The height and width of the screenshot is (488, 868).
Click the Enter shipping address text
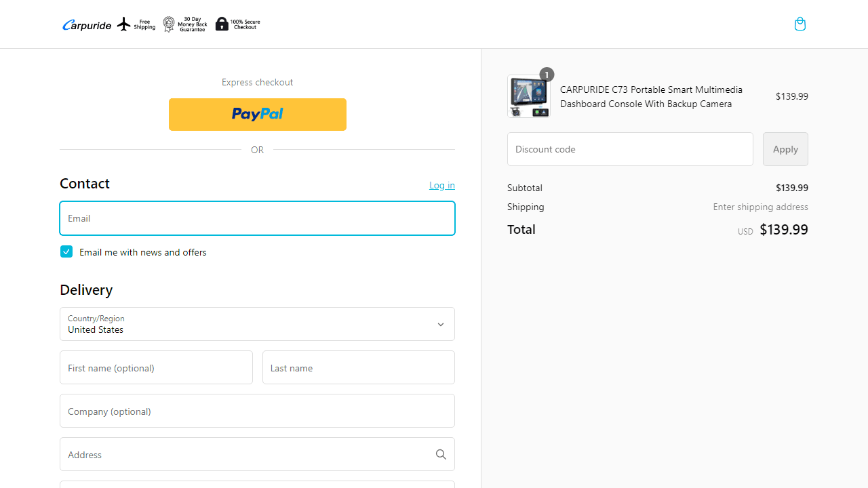tap(760, 207)
